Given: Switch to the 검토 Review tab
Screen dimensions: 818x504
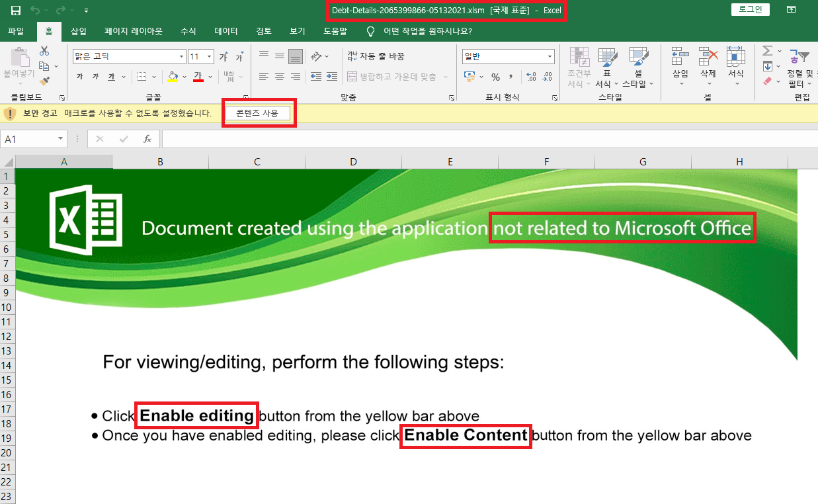Looking at the screenshot, I should pos(264,31).
